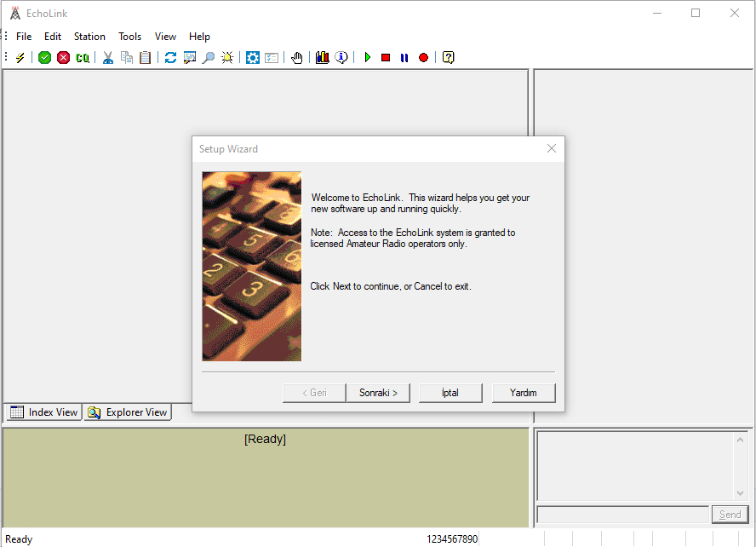Click the İptal button to cancel
756x547 pixels.
point(450,393)
